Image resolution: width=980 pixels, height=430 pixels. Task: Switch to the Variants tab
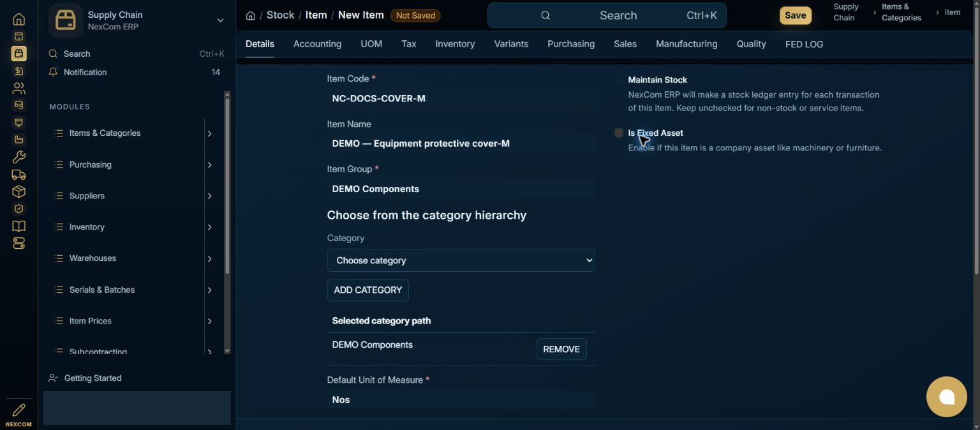click(x=511, y=44)
